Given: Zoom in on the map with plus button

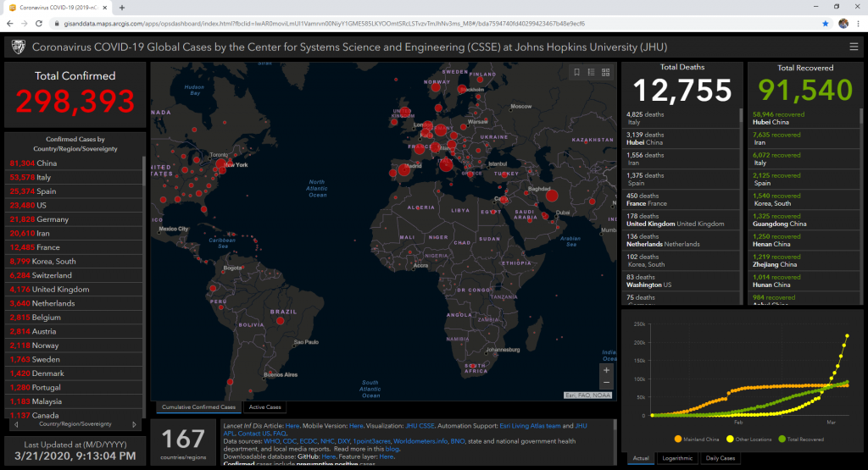Looking at the screenshot, I should tap(606, 370).
